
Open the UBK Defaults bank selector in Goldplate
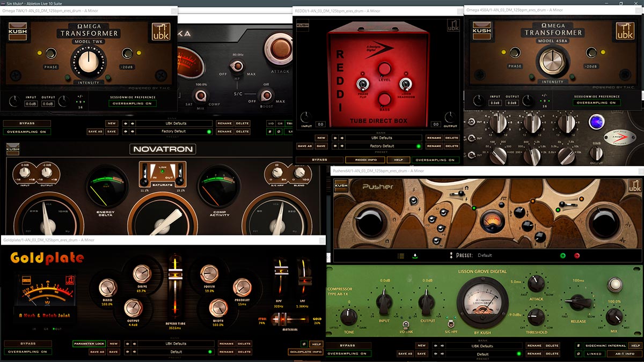176,344
